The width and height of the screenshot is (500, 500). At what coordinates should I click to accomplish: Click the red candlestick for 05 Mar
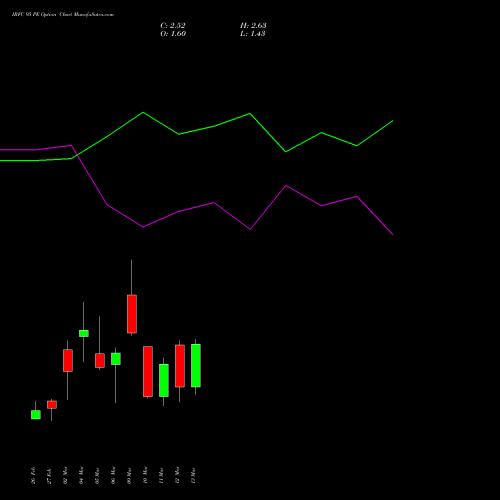(x=100, y=360)
